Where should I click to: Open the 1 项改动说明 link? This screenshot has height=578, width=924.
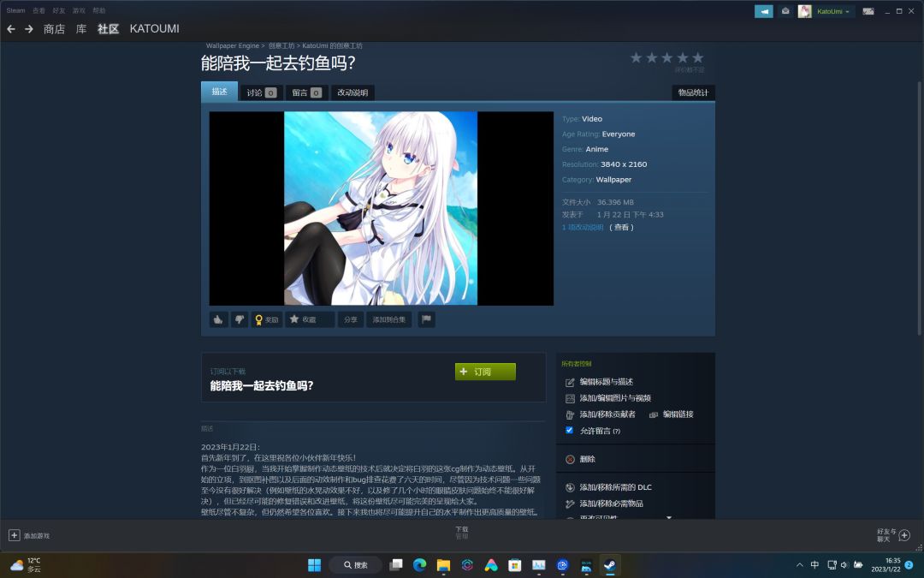point(583,227)
